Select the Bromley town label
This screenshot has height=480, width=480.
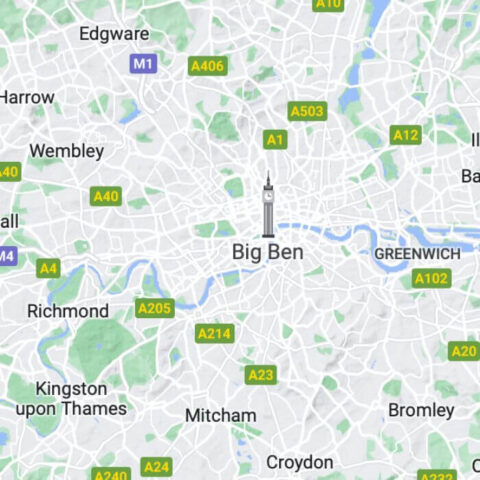[421, 410]
